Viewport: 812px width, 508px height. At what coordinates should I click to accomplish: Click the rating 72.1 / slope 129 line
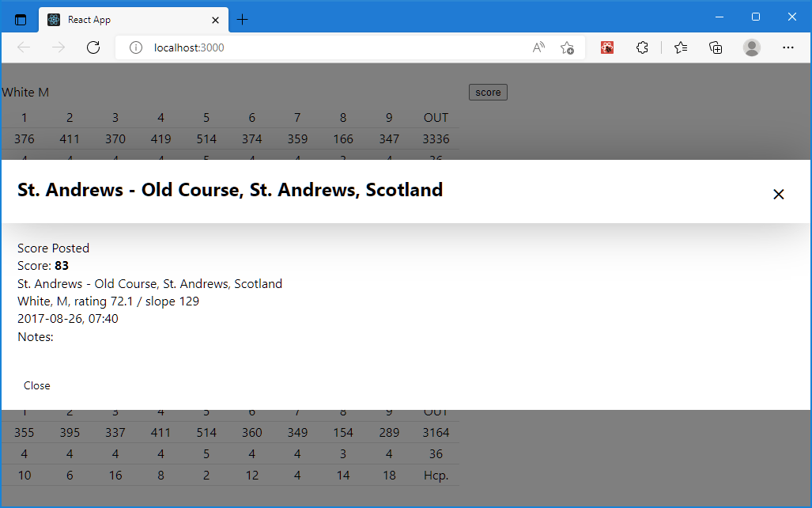point(108,301)
